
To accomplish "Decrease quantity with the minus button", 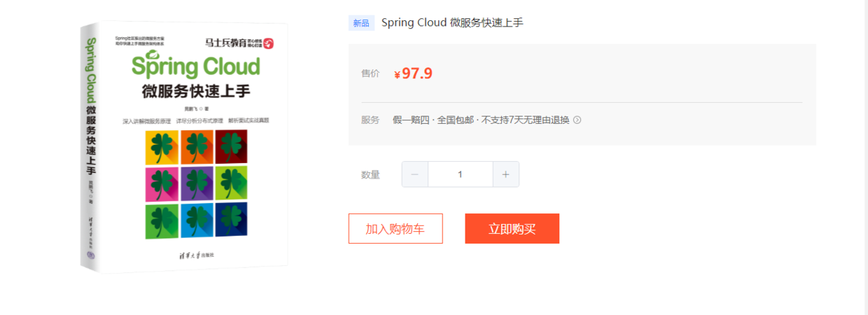I will coord(415,174).
